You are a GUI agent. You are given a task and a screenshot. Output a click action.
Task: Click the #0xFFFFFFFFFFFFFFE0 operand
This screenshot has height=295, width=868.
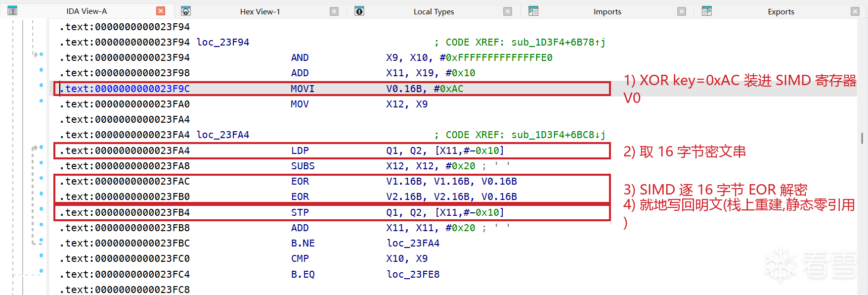496,57
